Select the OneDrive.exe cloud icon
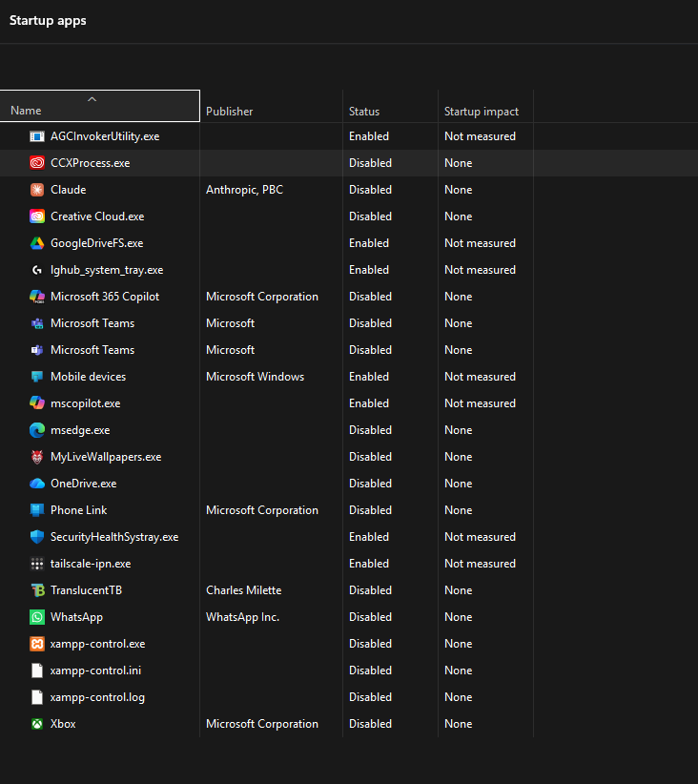Viewport: 698px width, 784px height. pyautogui.click(x=37, y=484)
